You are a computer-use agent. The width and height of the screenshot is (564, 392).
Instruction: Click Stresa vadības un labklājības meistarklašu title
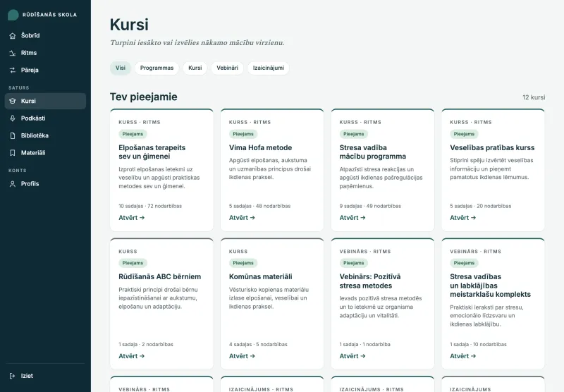pos(490,286)
